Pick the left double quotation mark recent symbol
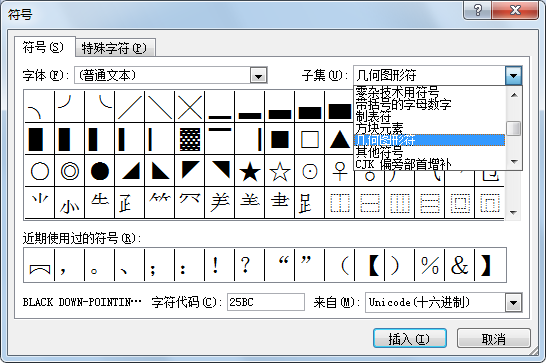This screenshot has width=546, height=363. (280, 265)
